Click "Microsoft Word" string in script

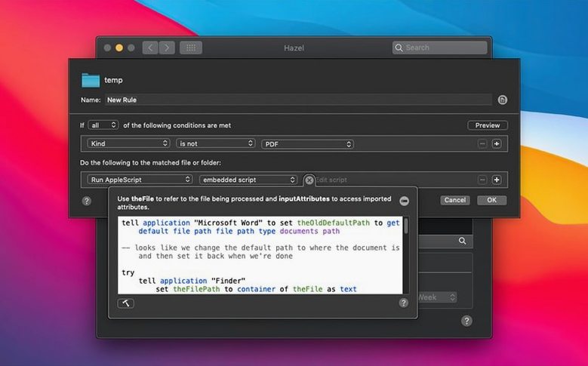coord(229,223)
